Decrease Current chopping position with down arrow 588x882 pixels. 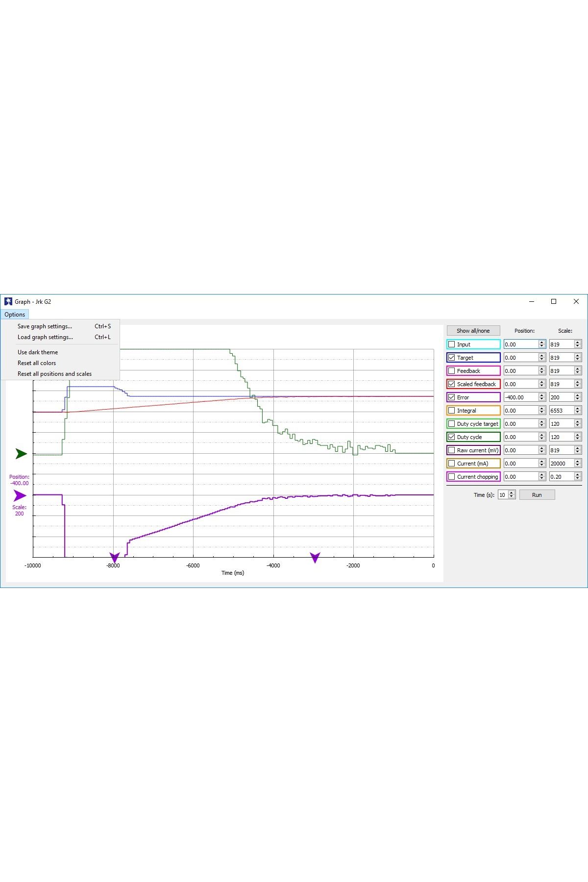pyautogui.click(x=542, y=479)
